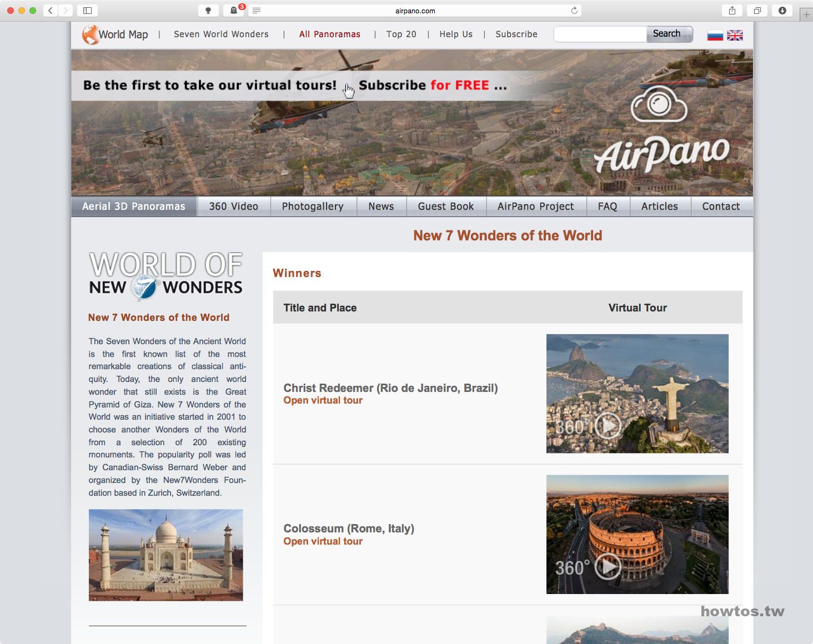
Task: Open the Colosseum panorama thumbnail
Action: (638, 535)
